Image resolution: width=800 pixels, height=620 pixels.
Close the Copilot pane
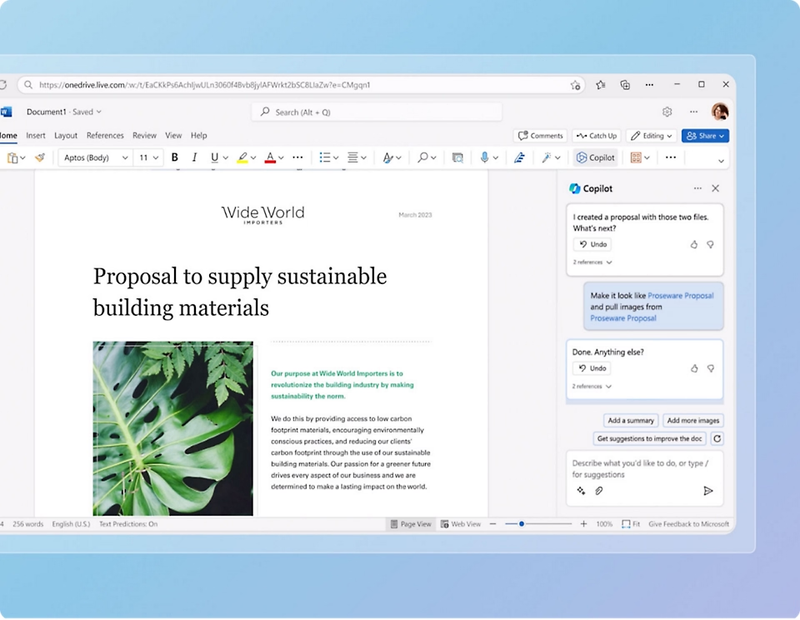click(x=715, y=188)
